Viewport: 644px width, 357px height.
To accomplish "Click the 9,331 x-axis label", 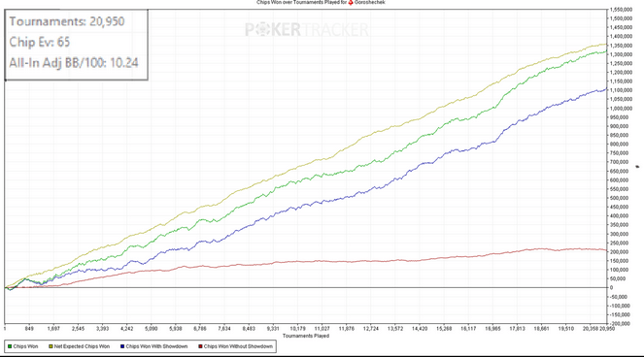I will 273,329.
